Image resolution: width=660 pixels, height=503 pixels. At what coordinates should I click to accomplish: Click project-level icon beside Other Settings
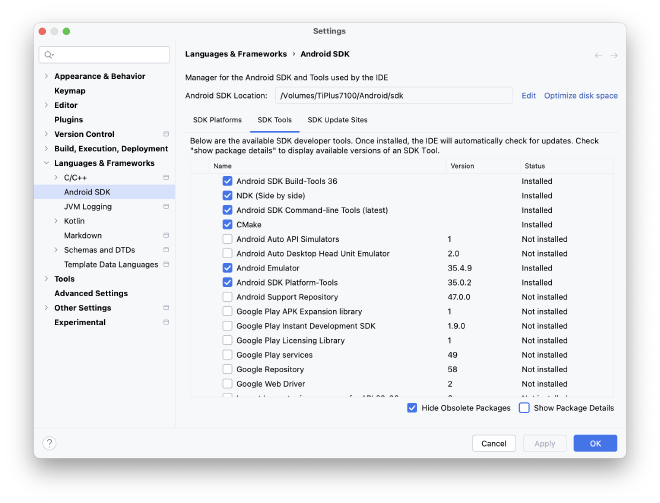(166, 308)
